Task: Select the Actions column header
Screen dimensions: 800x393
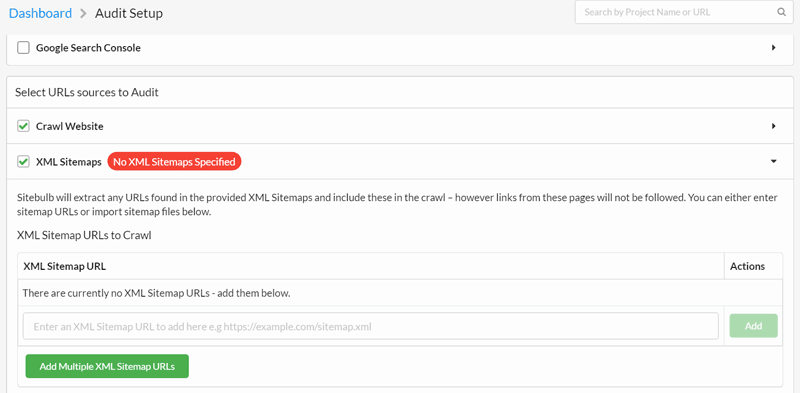Action: pyautogui.click(x=747, y=266)
